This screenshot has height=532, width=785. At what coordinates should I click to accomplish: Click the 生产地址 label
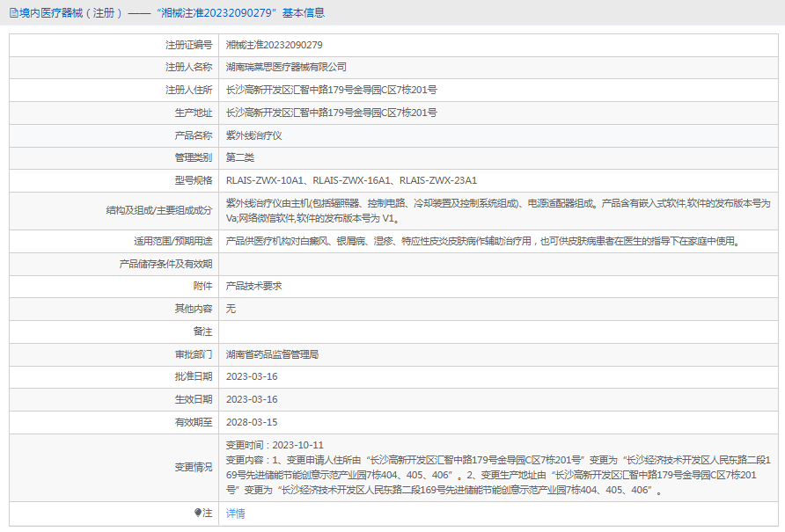(x=194, y=113)
